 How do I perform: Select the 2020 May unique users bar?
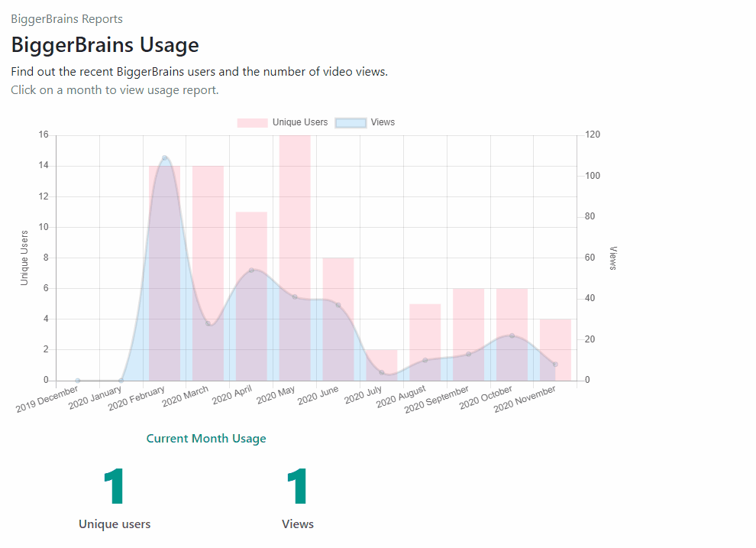[295, 258]
